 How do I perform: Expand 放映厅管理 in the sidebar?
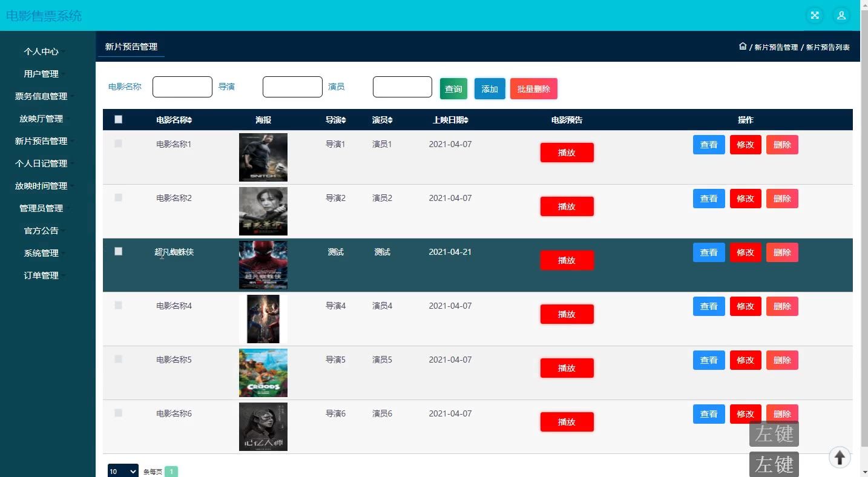pos(41,119)
